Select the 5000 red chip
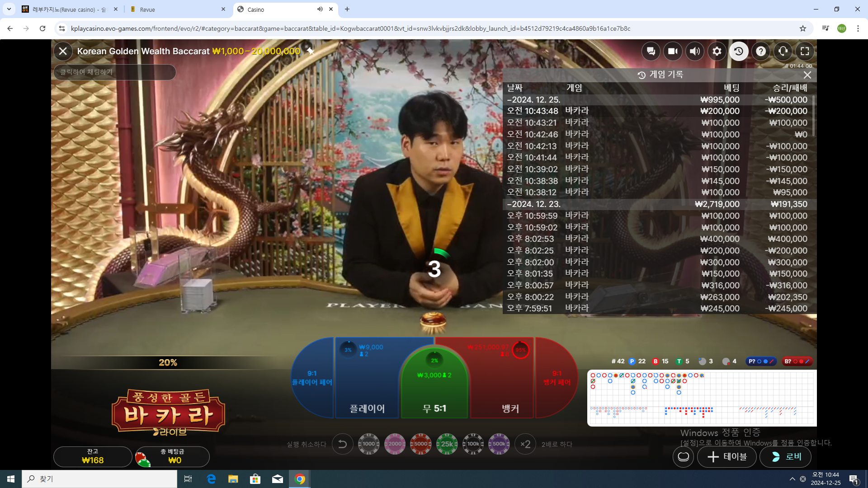The height and width of the screenshot is (488, 868). pos(421,444)
